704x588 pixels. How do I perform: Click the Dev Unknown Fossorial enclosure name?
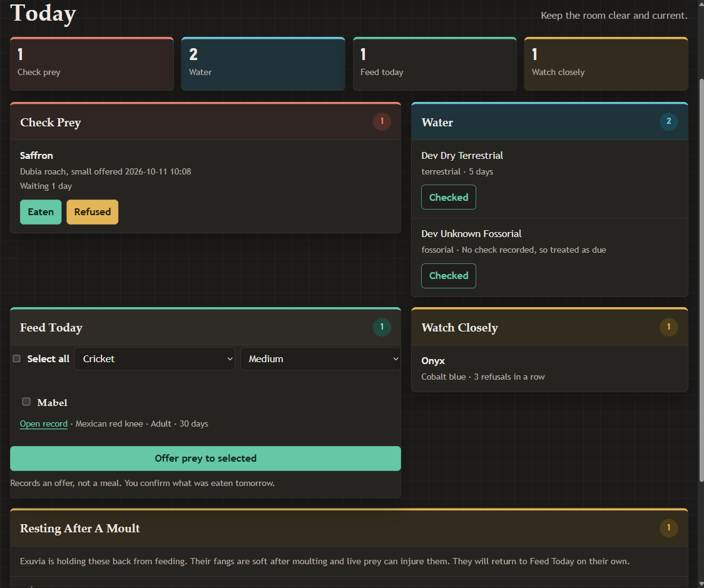point(471,234)
